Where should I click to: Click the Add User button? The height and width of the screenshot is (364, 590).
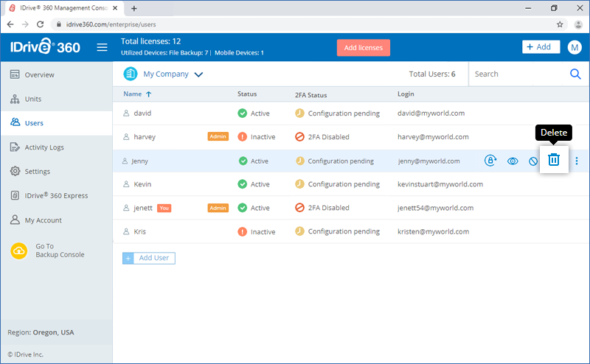pos(149,258)
